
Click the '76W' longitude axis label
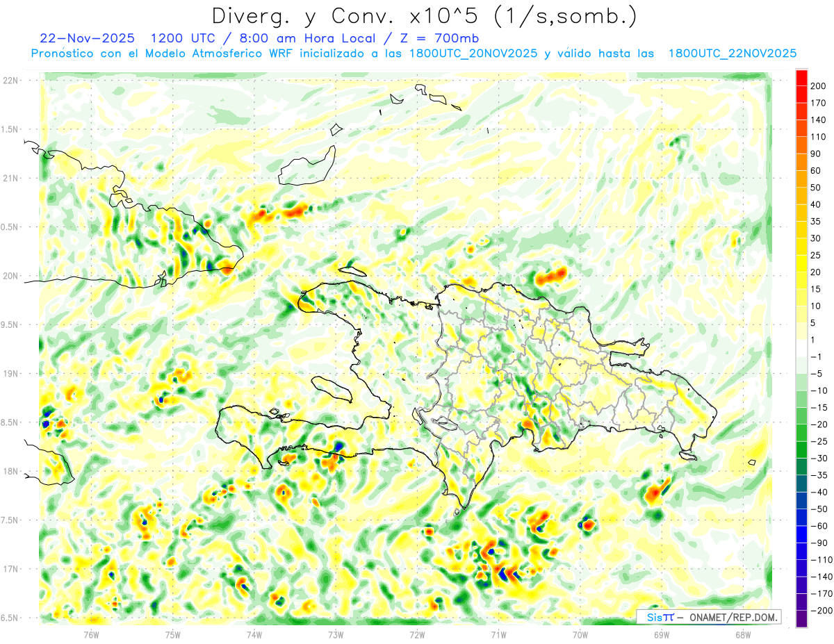tap(91, 634)
